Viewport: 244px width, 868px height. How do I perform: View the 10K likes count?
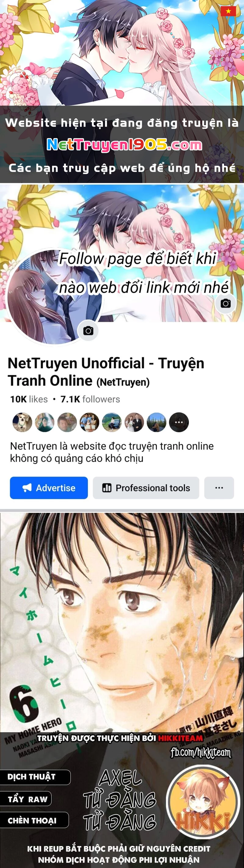(x=29, y=399)
